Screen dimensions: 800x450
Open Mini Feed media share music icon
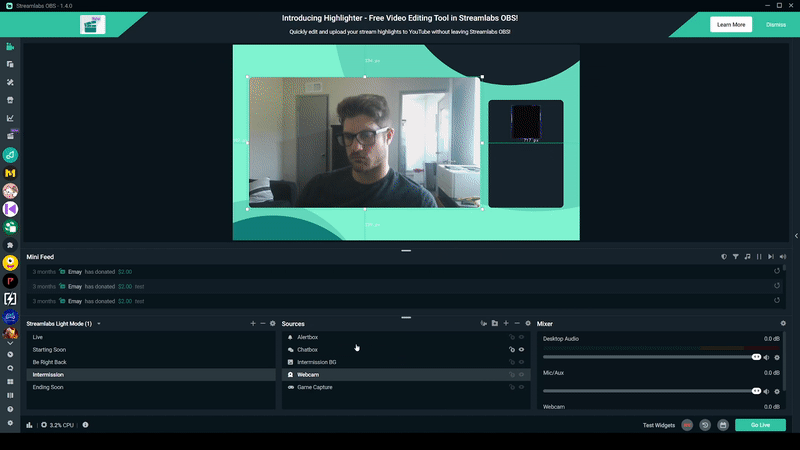pyautogui.click(x=747, y=257)
